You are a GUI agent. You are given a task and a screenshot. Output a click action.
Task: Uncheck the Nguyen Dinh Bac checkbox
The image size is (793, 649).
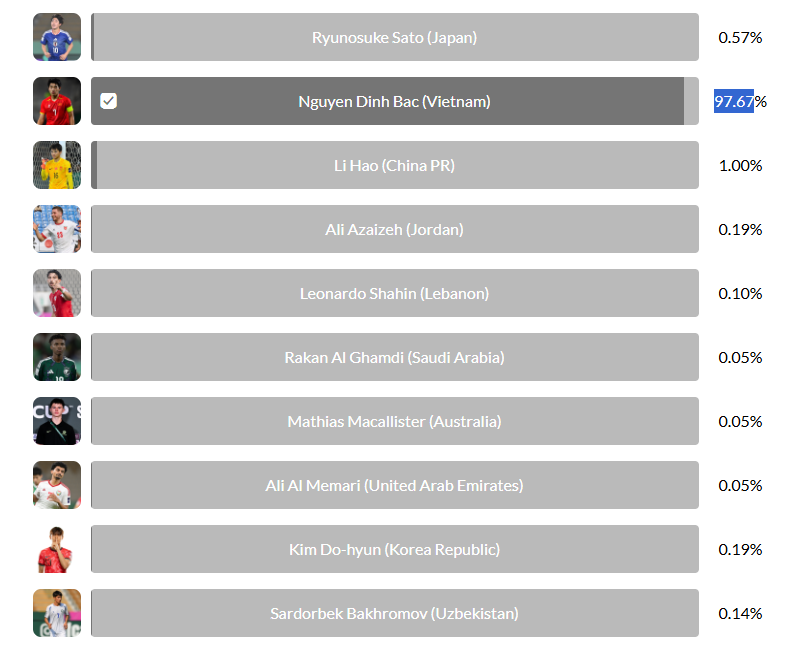109,101
